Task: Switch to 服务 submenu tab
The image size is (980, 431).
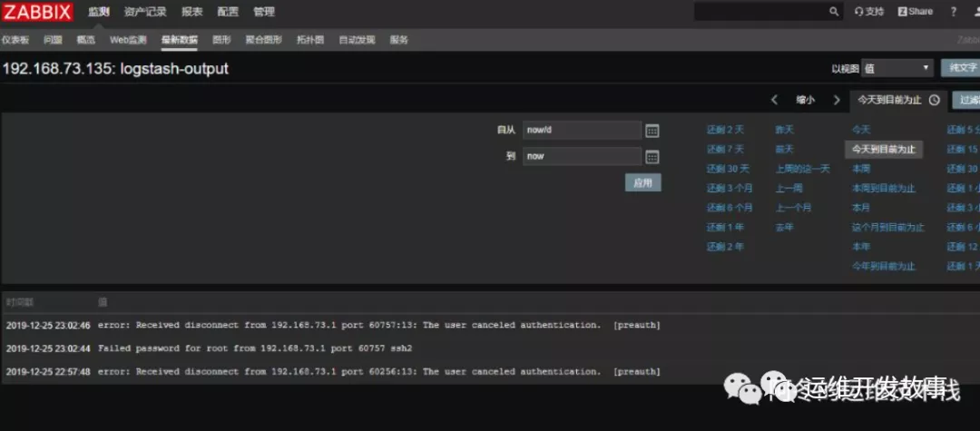Action: point(398,40)
